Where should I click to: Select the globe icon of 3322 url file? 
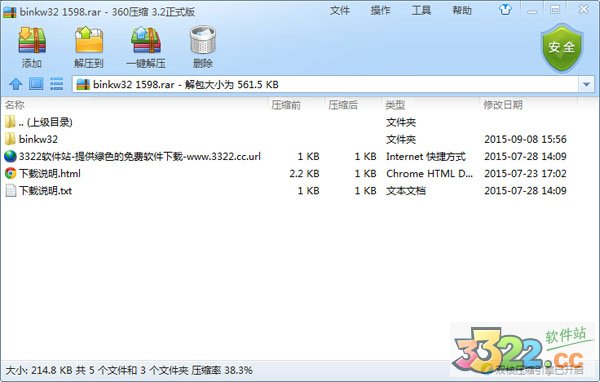[10, 156]
